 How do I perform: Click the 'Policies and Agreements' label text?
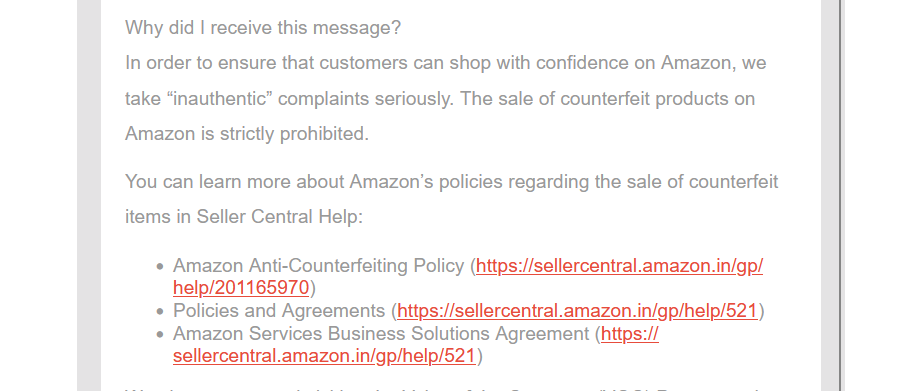coord(279,311)
